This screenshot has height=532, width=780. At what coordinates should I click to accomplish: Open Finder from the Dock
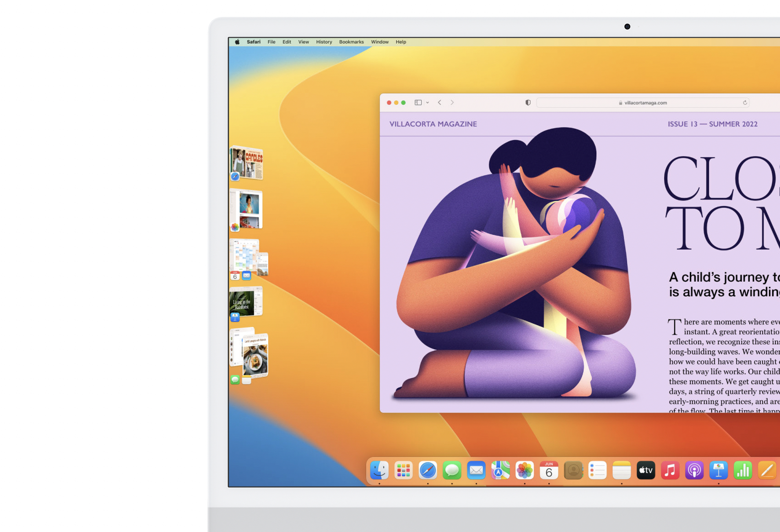379,470
